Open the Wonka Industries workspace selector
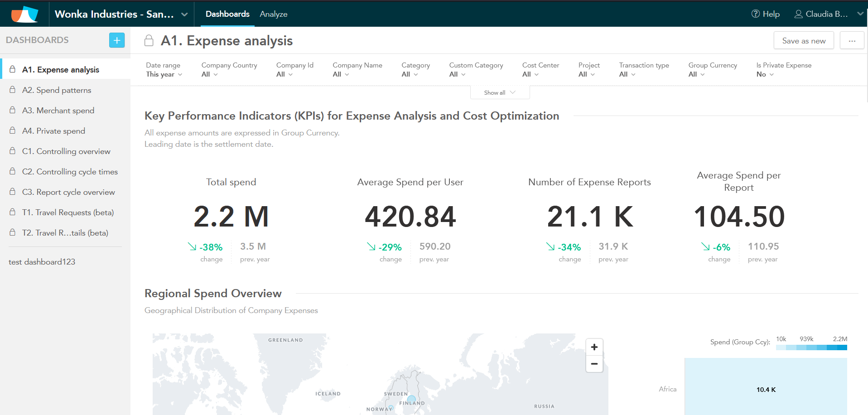The image size is (868, 415). click(x=121, y=14)
